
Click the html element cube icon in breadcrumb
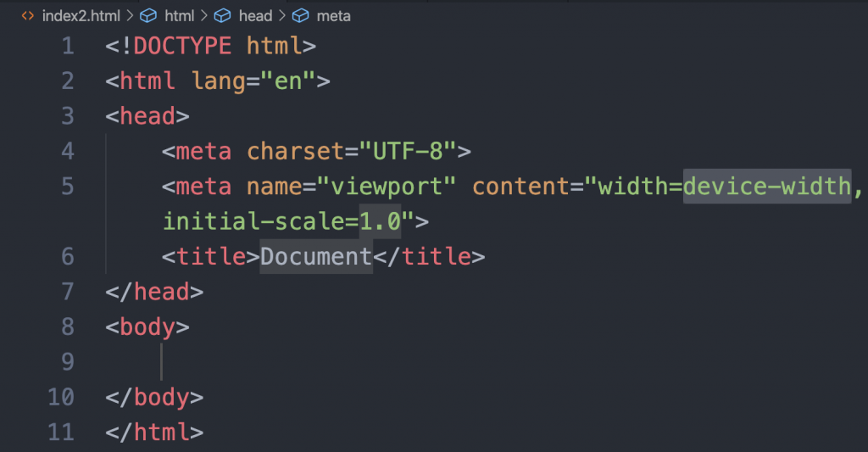tap(148, 15)
